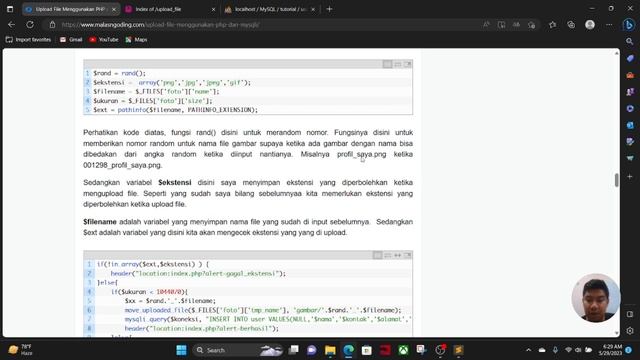Open Import favorites bookmark
Screen dimensions: 640x360
(x=29, y=40)
